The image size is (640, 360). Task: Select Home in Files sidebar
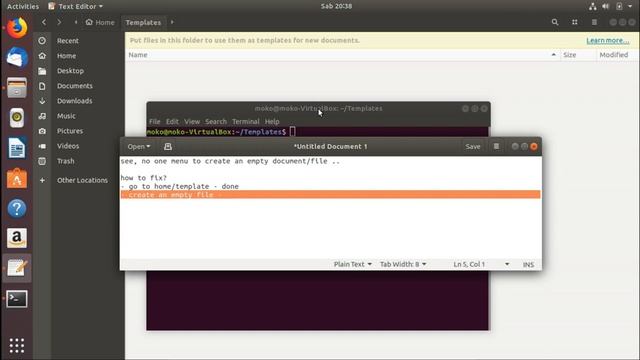click(67, 56)
